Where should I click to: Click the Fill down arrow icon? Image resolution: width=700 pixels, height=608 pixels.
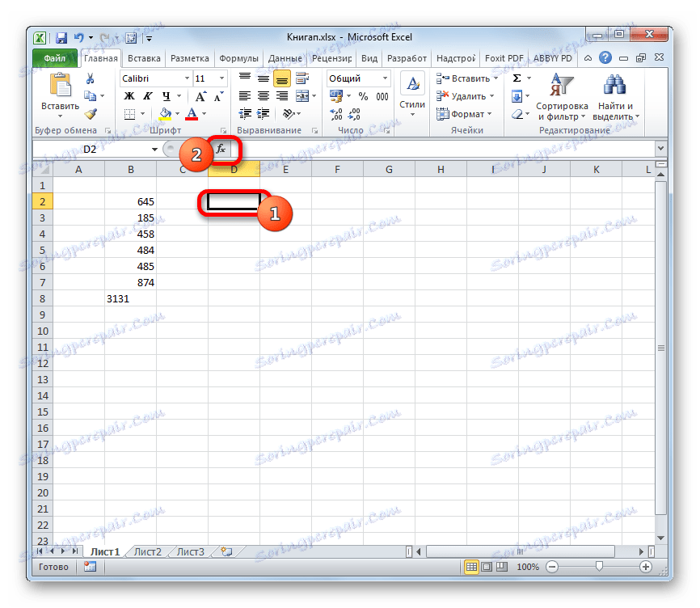pos(517,96)
